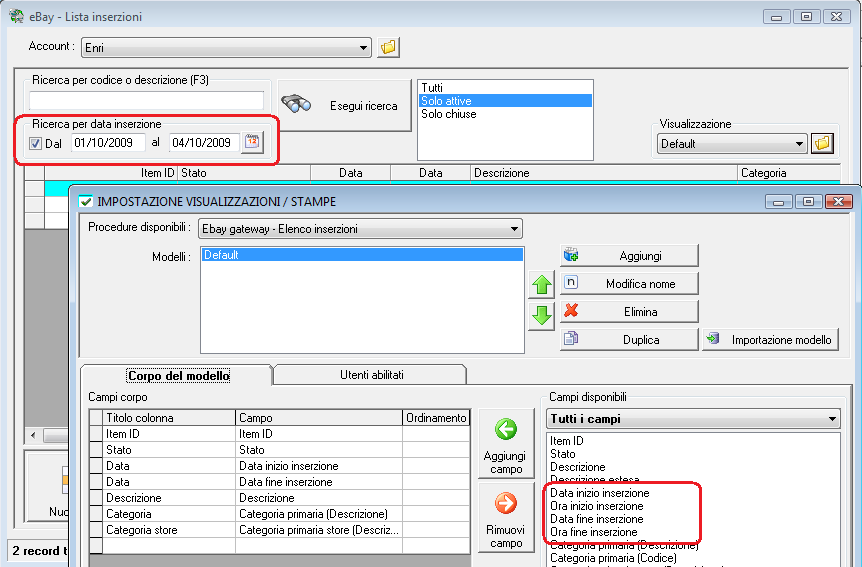Toggle the Dal date filter checkbox
Image resolution: width=862 pixels, height=567 pixels.
pyautogui.click(x=35, y=144)
